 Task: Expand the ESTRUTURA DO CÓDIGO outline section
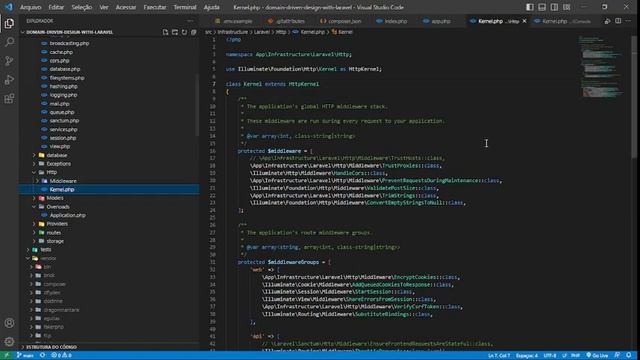tap(51, 347)
